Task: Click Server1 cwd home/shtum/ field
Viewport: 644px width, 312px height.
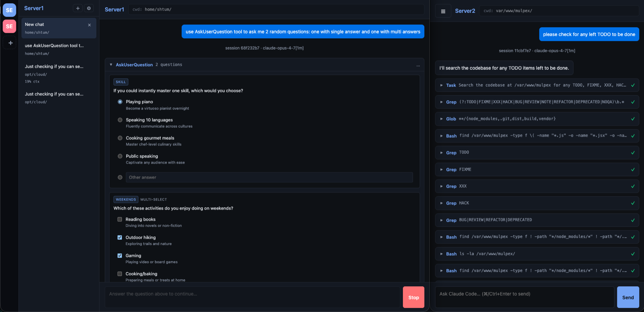Action: 276,9
